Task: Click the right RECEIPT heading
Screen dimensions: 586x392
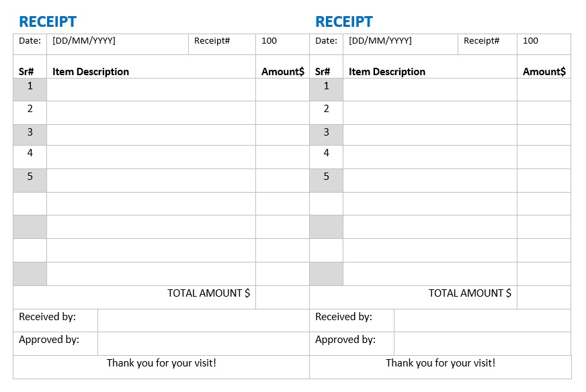Action: 344,22
